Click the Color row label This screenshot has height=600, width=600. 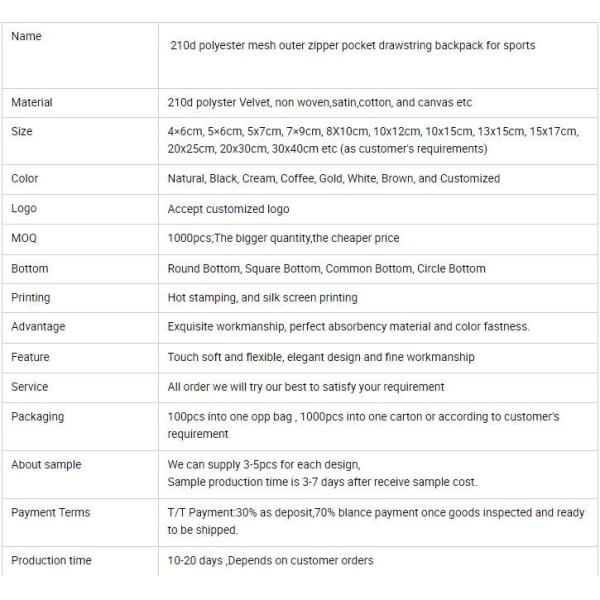(x=25, y=179)
